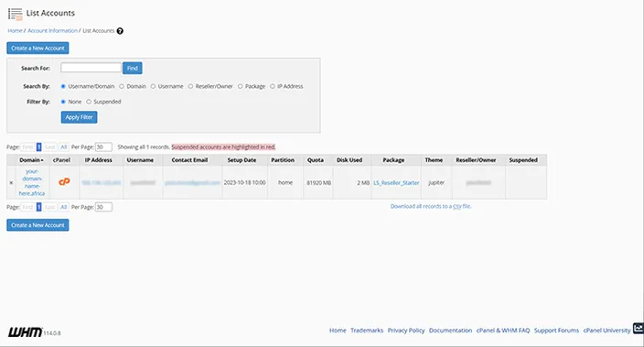Sort table by Reseller/Owner column
The height and width of the screenshot is (347, 644).
[x=476, y=160]
